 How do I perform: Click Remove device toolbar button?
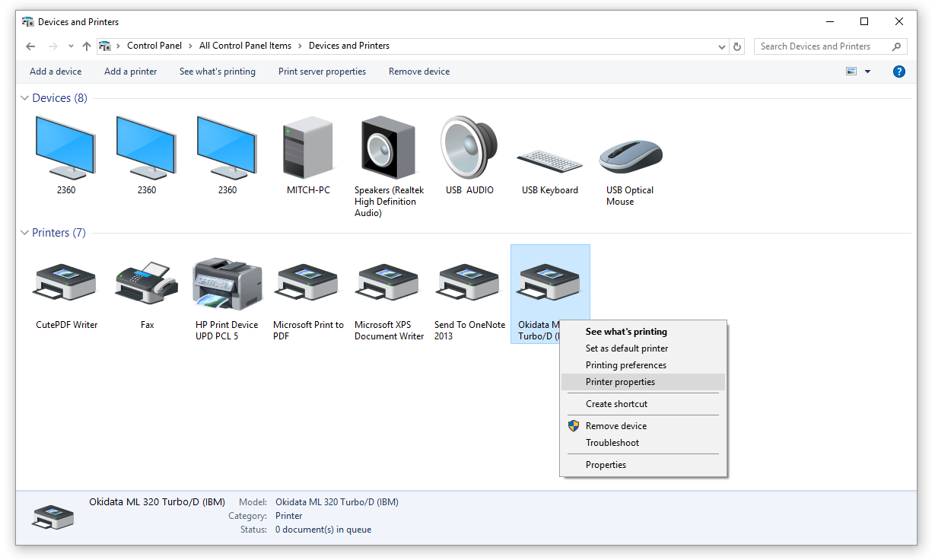coord(419,72)
